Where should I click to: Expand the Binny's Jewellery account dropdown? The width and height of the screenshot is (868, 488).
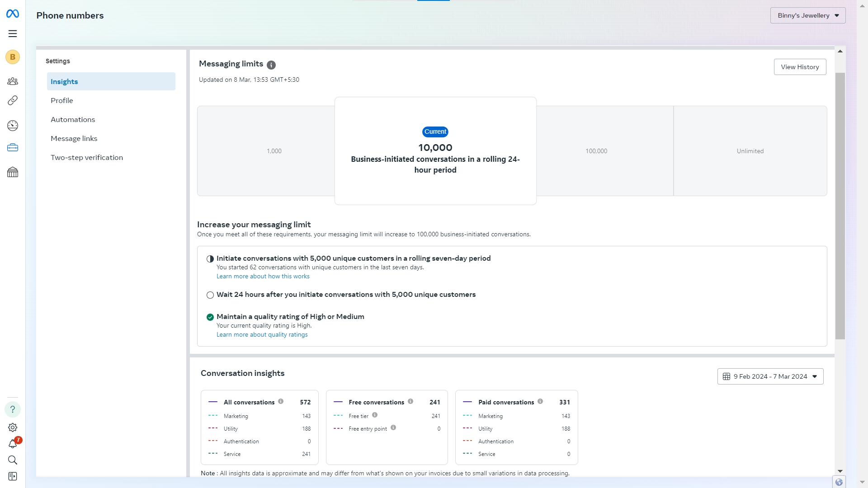click(x=807, y=15)
